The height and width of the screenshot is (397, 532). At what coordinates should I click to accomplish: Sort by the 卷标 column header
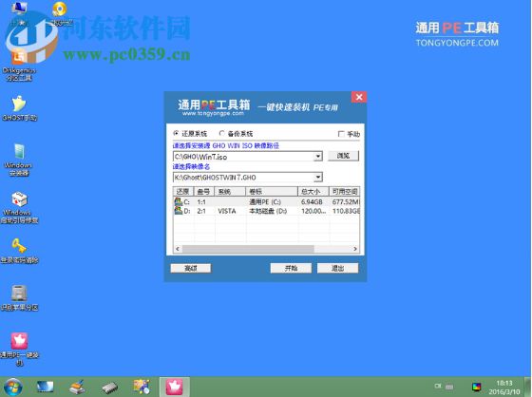tap(272, 191)
